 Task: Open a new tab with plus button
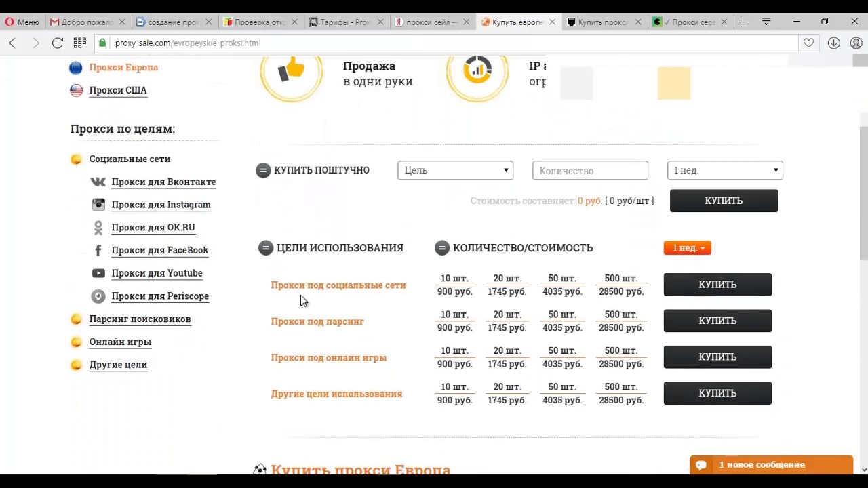pyautogui.click(x=743, y=22)
